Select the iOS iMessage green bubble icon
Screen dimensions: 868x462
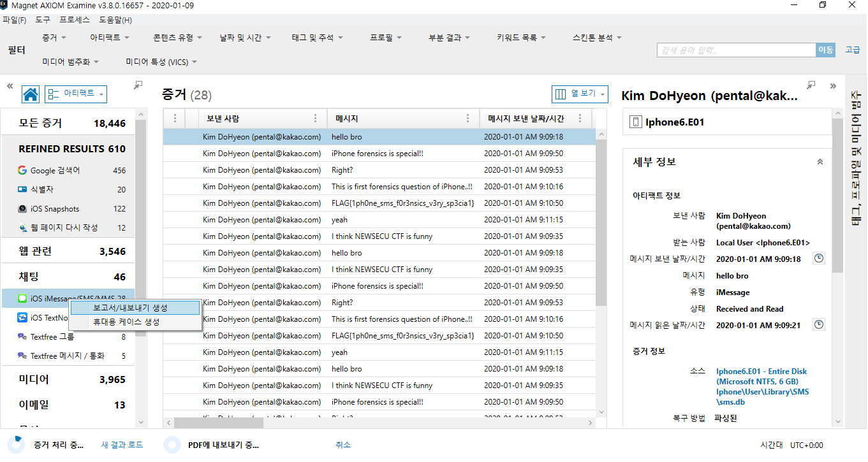pos(22,298)
